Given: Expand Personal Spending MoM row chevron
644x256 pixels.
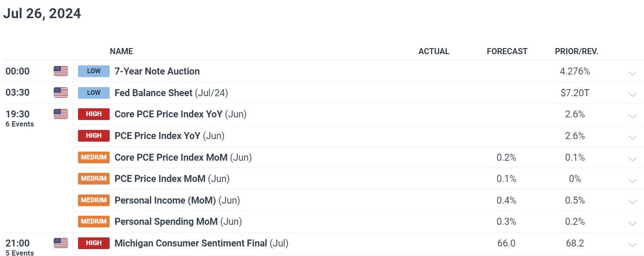Looking at the screenshot, I should pyautogui.click(x=632, y=223).
